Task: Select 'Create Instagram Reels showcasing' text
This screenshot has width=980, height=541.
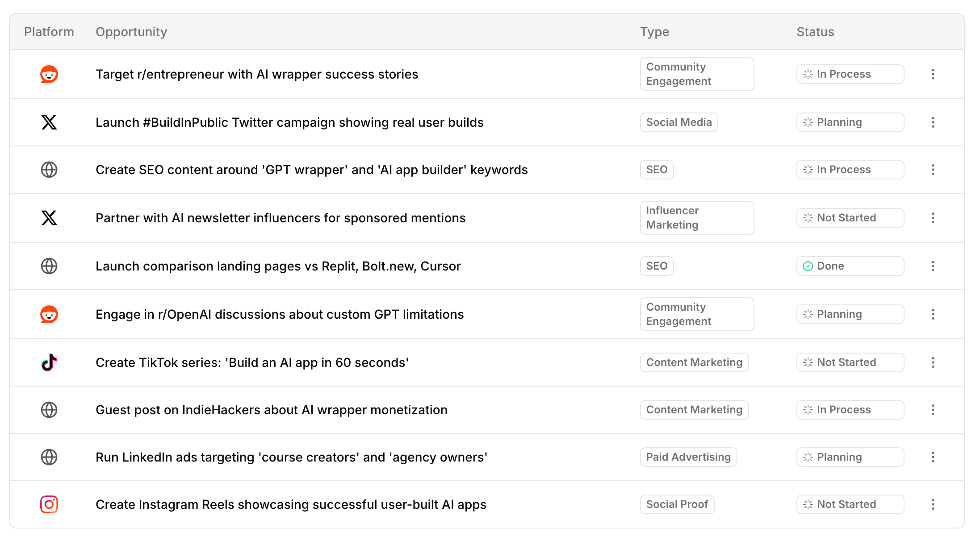Action: [291, 504]
